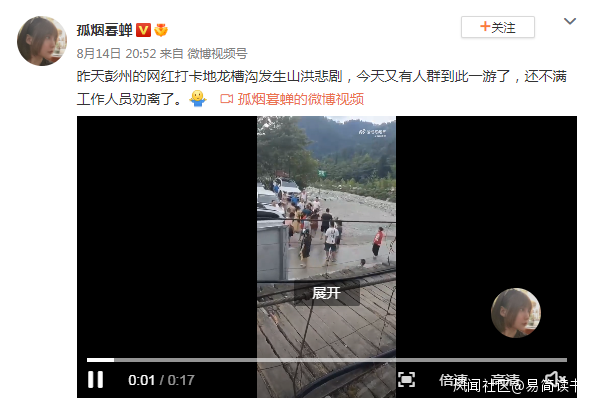Click the circular avatar overlay in video
The width and height of the screenshot is (597, 407).
coord(516,313)
